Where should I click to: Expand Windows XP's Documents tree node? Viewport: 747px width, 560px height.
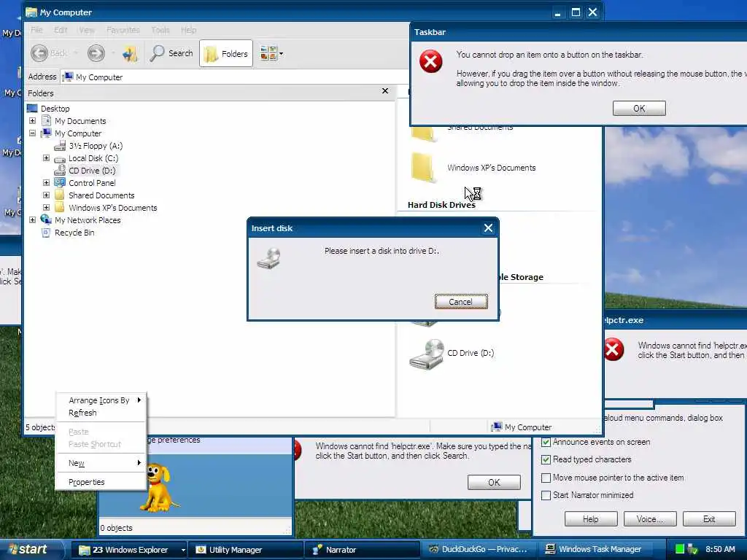coord(46,208)
